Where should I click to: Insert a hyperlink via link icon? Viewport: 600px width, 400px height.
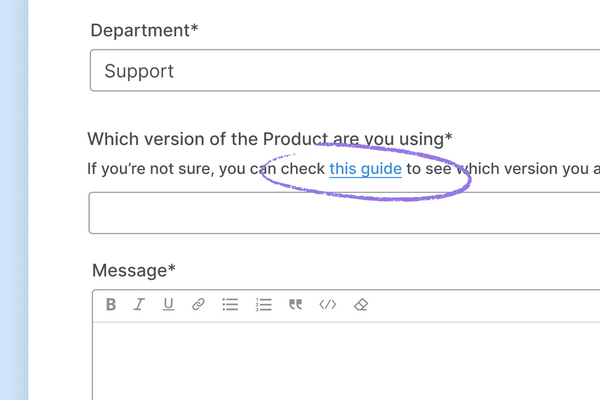coord(198,305)
